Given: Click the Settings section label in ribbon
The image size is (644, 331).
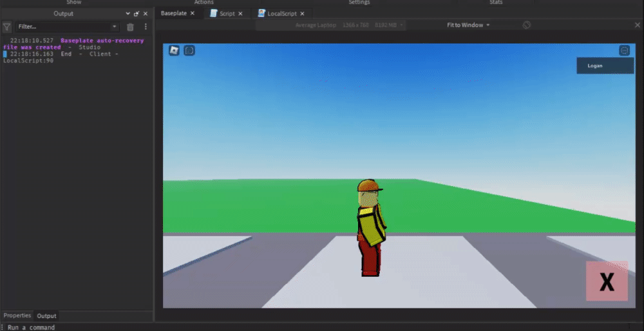Looking at the screenshot, I should pos(359,3).
